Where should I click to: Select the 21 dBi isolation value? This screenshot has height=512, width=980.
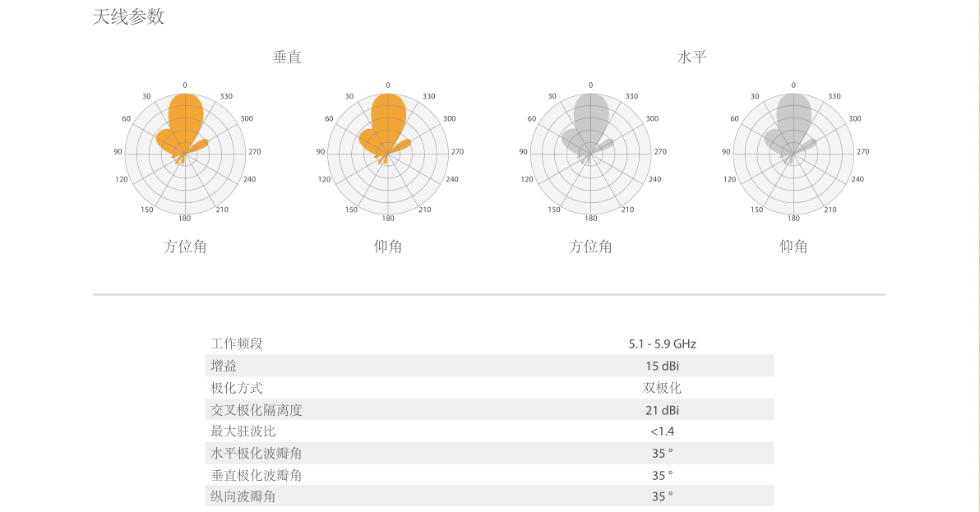pyautogui.click(x=662, y=410)
